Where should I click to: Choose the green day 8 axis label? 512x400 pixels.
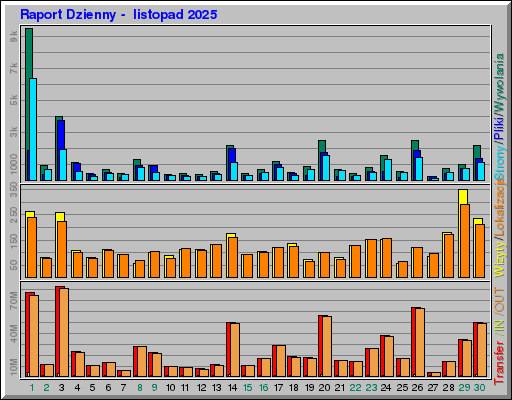click(x=140, y=388)
